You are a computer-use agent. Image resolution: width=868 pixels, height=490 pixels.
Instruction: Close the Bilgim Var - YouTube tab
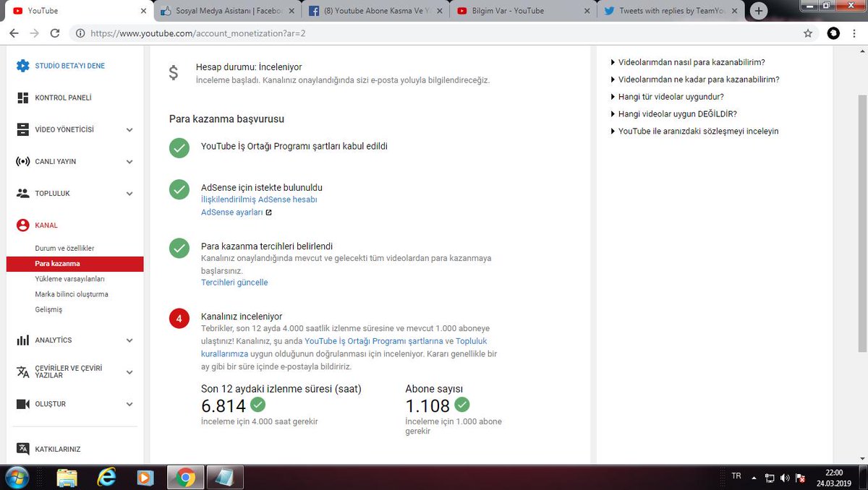(x=585, y=11)
